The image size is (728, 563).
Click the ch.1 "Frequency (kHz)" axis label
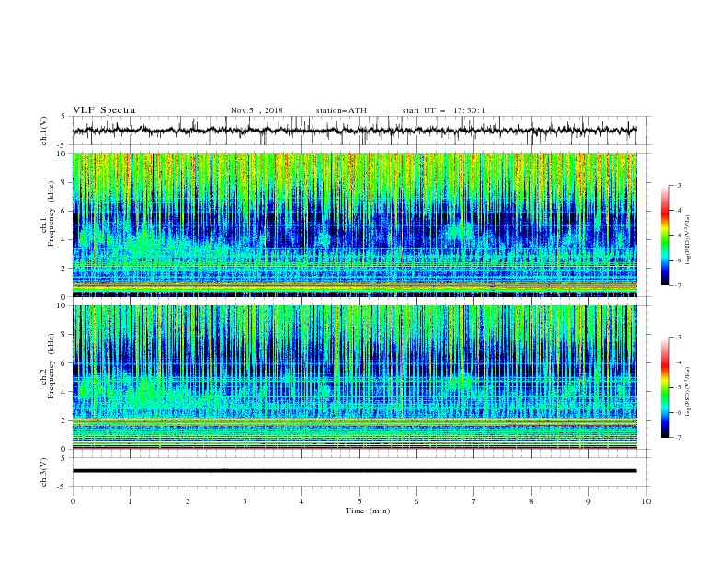click(x=51, y=213)
